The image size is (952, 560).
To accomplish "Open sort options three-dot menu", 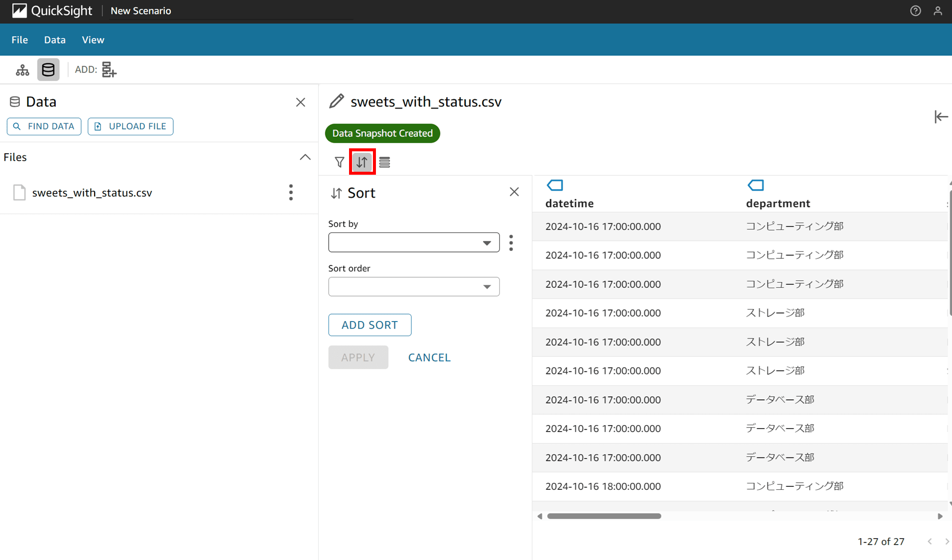I will [x=511, y=242].
